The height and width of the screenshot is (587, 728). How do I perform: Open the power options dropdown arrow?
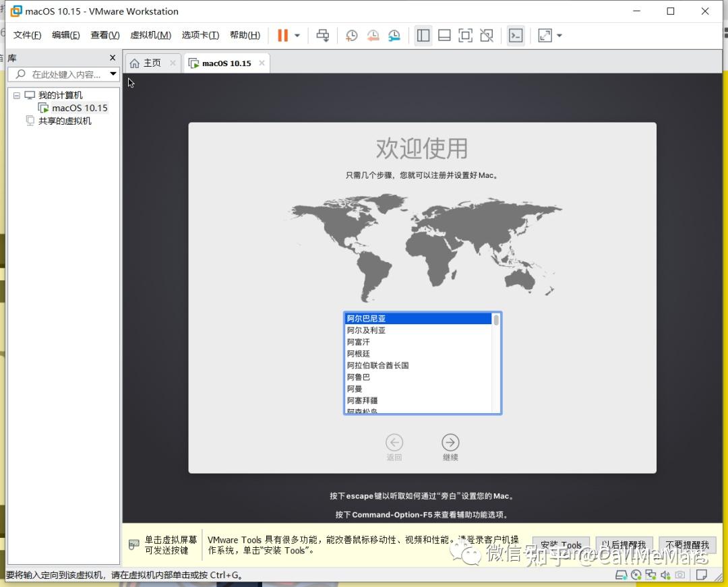point(297,35)
